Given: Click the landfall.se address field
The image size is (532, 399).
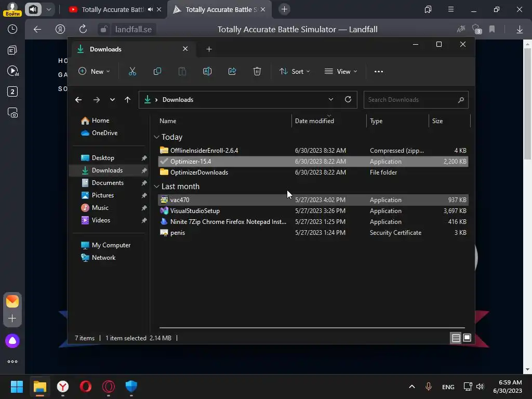Looking at the screenshot, I should click(x=134, y=30).
